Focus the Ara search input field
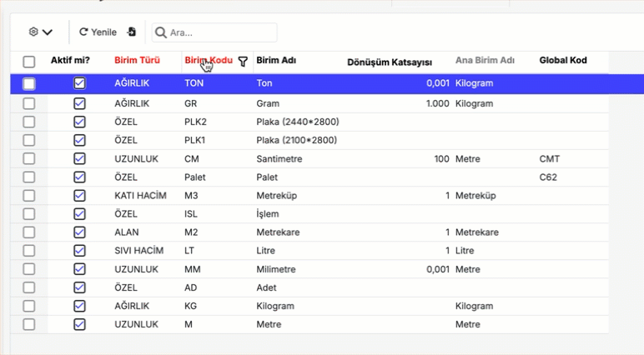 220,32
